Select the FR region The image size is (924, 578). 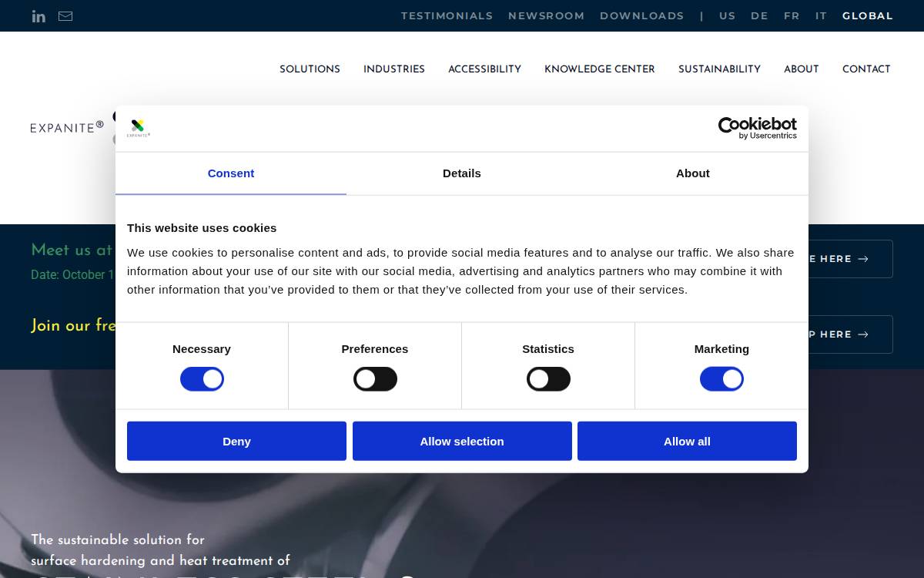click(x=792, y=15)
